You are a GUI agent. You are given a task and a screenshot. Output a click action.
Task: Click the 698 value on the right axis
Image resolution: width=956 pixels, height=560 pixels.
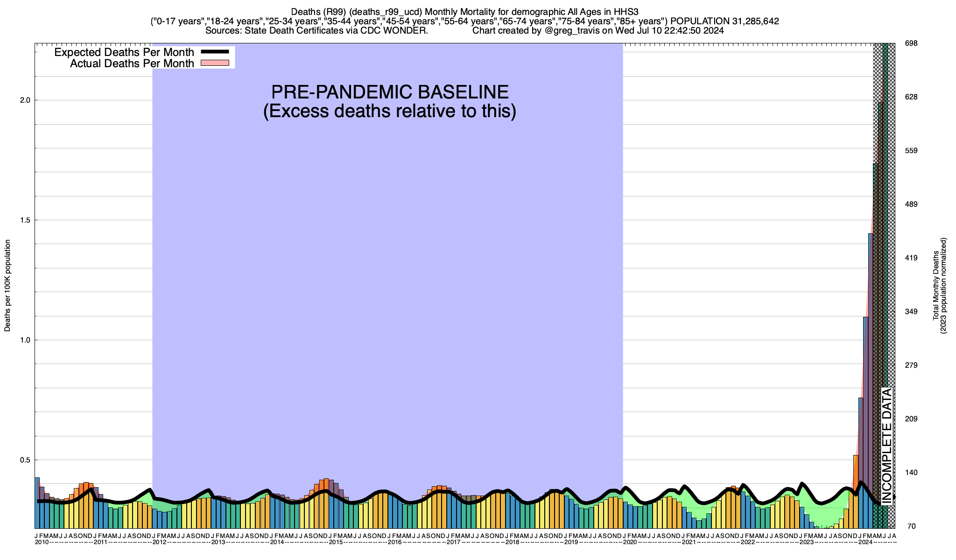(x=911, y=43)
